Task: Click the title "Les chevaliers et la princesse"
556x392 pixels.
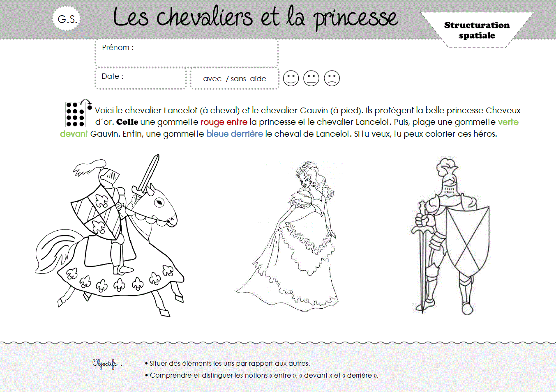Action: tap(256, 18)
